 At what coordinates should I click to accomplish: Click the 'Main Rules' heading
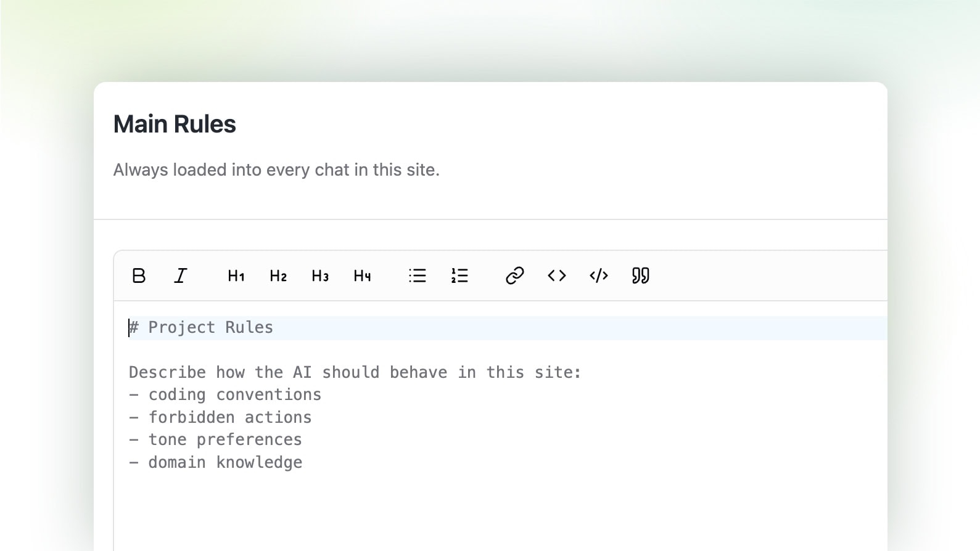(x=175, y=124)
